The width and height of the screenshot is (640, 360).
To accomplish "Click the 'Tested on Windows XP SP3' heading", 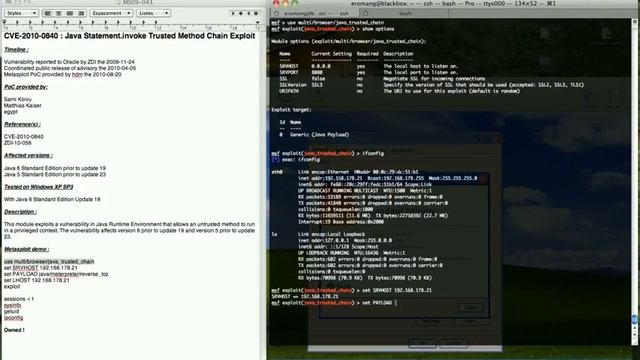I will click(38, 187).
